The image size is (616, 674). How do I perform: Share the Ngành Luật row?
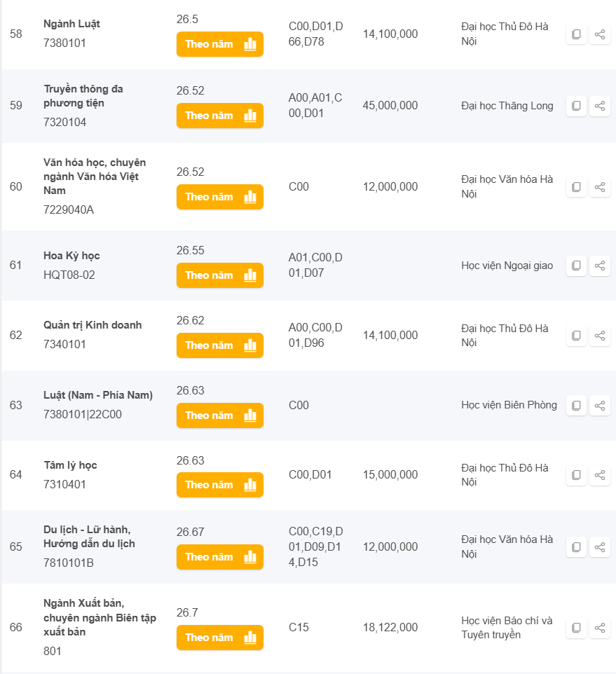pyautogui.click(x=600, y=34)
